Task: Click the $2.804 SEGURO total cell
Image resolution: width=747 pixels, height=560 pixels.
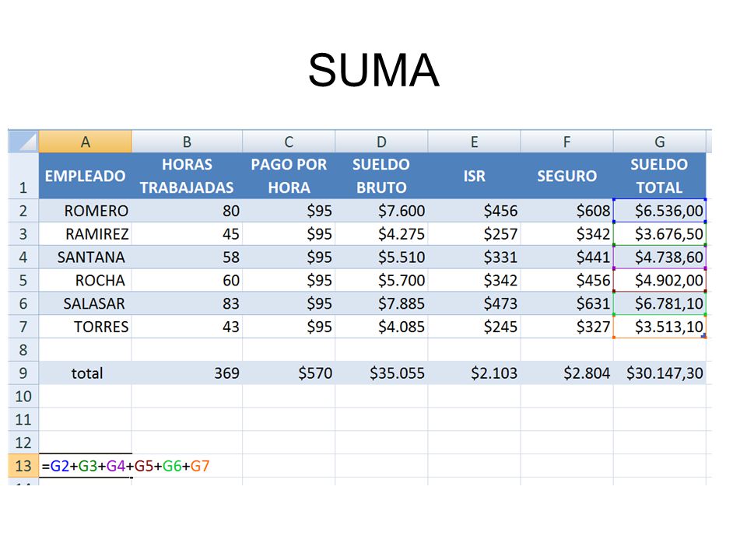Action: pyautogui.click(x=566, y=373)
